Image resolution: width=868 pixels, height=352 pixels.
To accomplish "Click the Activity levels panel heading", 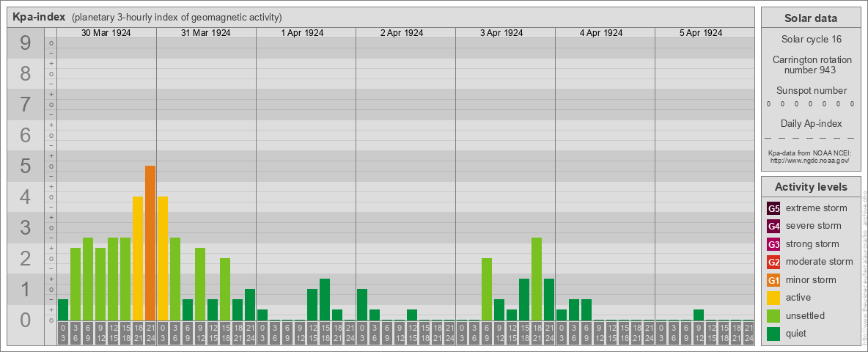I will coord(811,187).
